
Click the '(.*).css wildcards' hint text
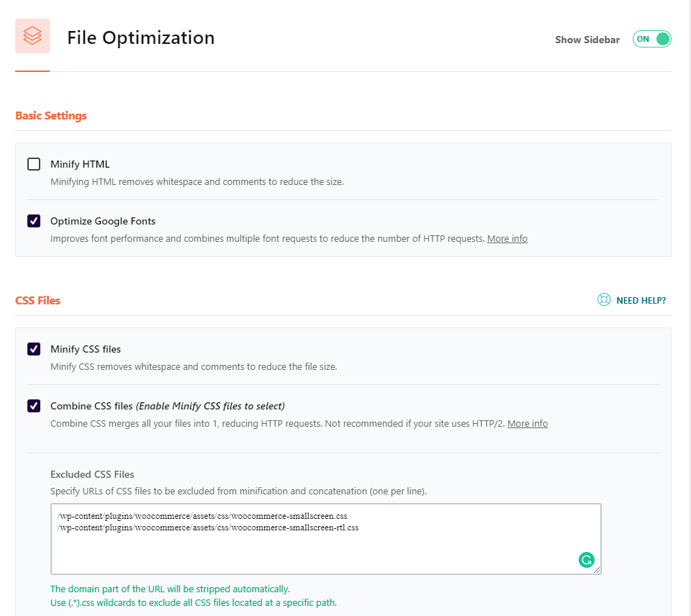point(194,603)
